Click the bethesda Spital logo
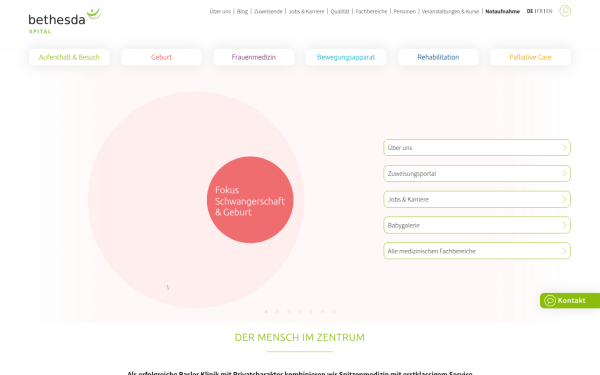Image resolution: width=600 pixels, height=375 pixels. [65, 21]
